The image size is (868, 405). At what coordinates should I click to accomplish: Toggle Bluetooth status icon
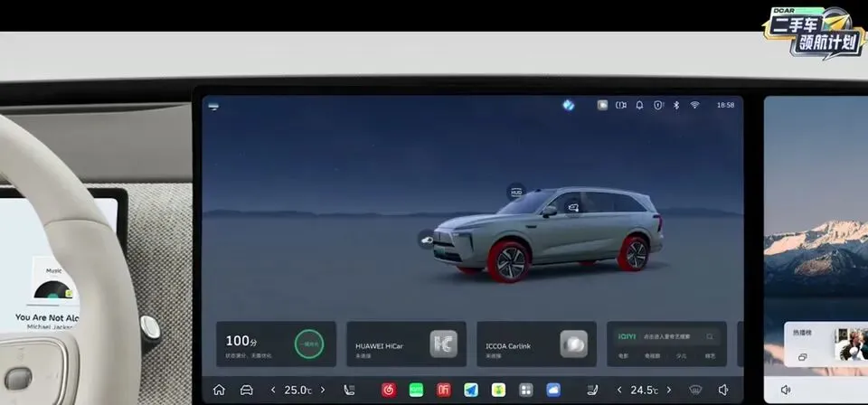pos(676,105)
